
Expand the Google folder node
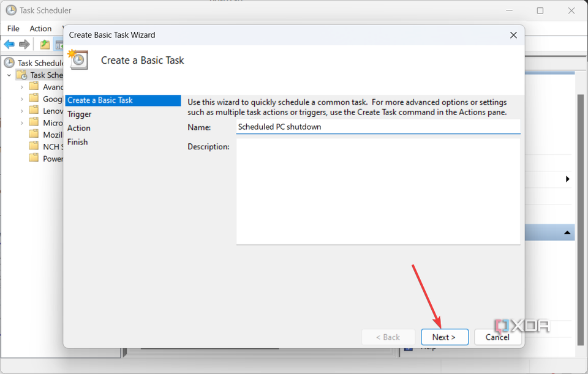click(x=22, y=99)
